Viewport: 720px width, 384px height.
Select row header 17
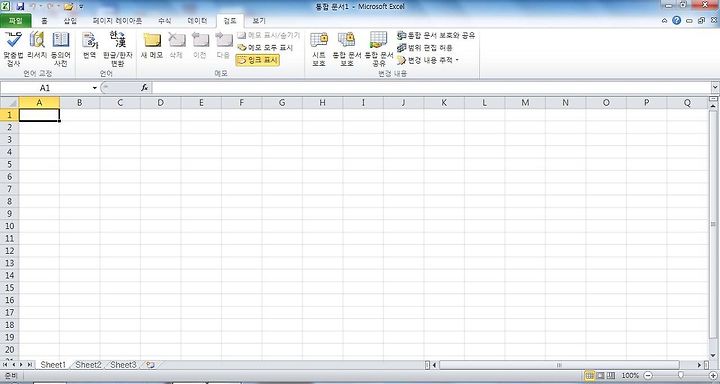[x=9, y=312]
